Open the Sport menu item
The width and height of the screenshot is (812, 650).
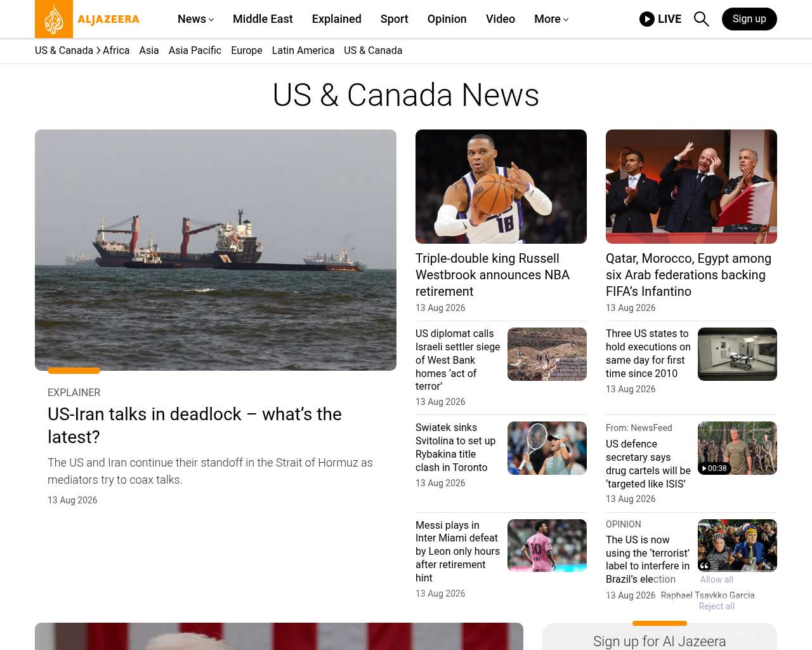(x=395, y=19)
